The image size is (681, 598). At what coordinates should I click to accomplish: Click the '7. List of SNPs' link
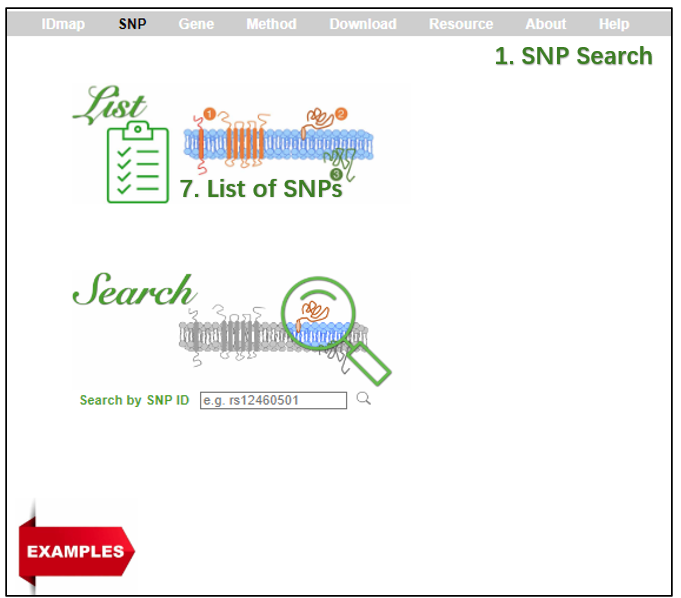click(x=261, y=188)
